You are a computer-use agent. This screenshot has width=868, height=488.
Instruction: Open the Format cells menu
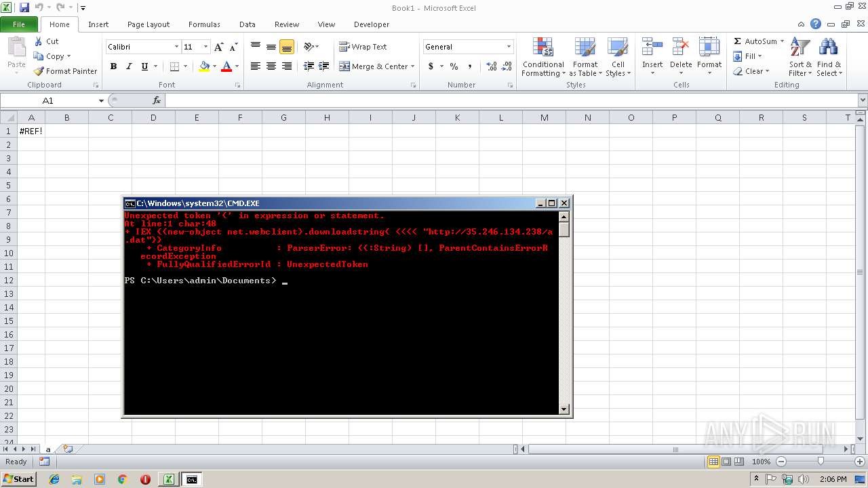tap(709, 58)
